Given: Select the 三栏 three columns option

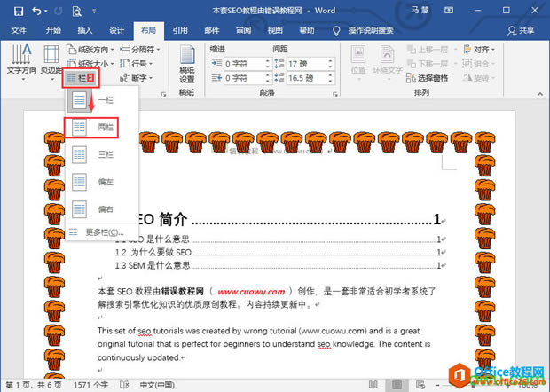Looking at the screenshot, I should tap(102, 154).
